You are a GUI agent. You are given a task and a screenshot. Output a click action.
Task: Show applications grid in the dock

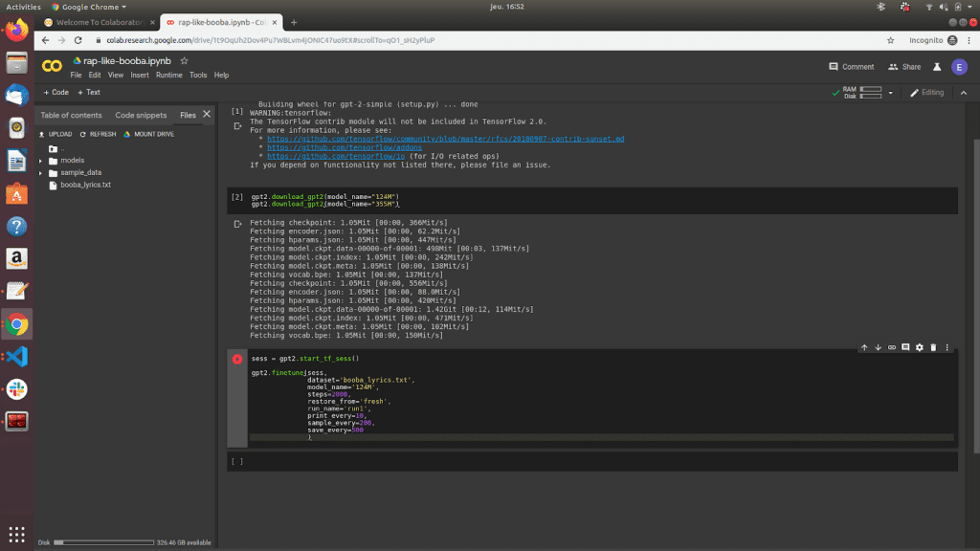click(x=17, y=534)
